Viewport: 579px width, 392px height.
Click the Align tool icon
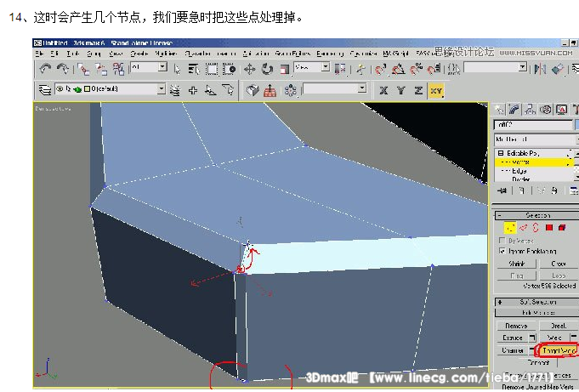pos(558,69)
